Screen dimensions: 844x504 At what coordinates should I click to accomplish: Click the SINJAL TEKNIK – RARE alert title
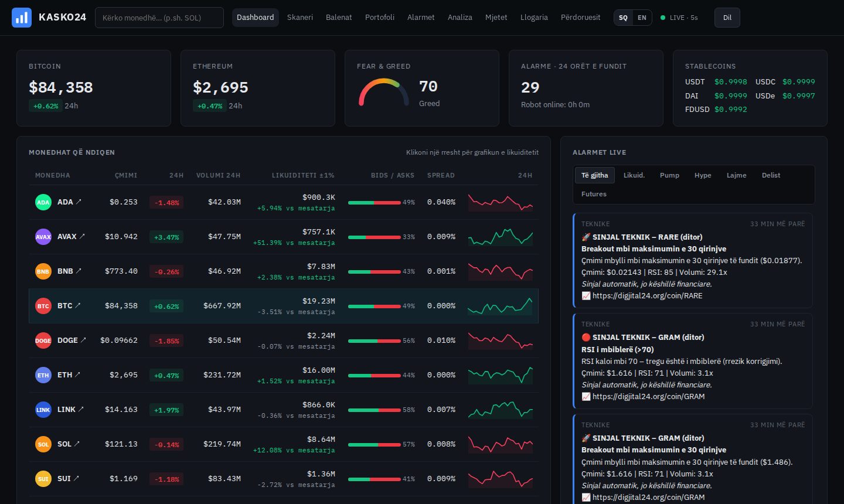(642, 237)
